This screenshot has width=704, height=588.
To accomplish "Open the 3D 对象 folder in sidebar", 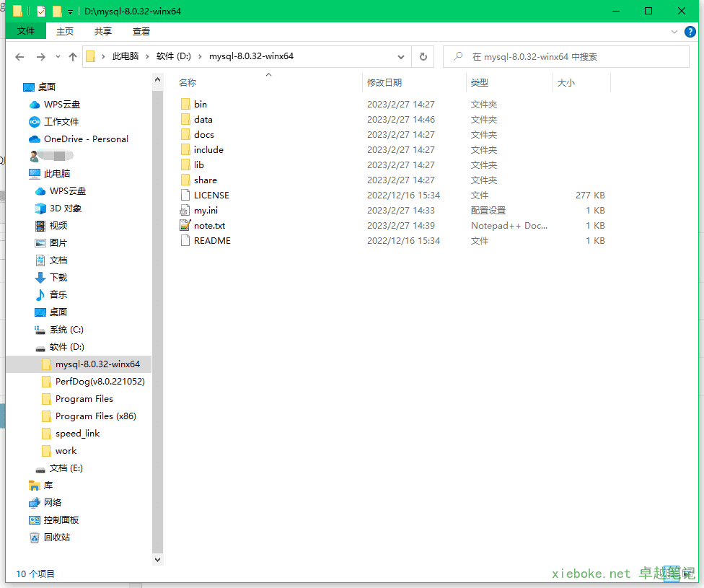I will 65,209.
